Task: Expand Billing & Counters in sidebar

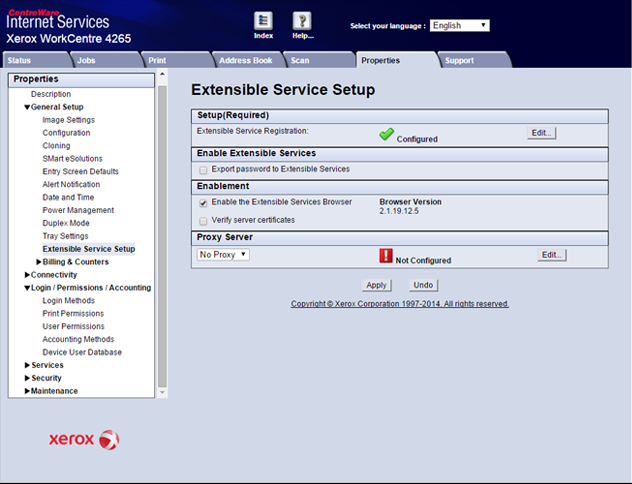Action: point(40,262)
